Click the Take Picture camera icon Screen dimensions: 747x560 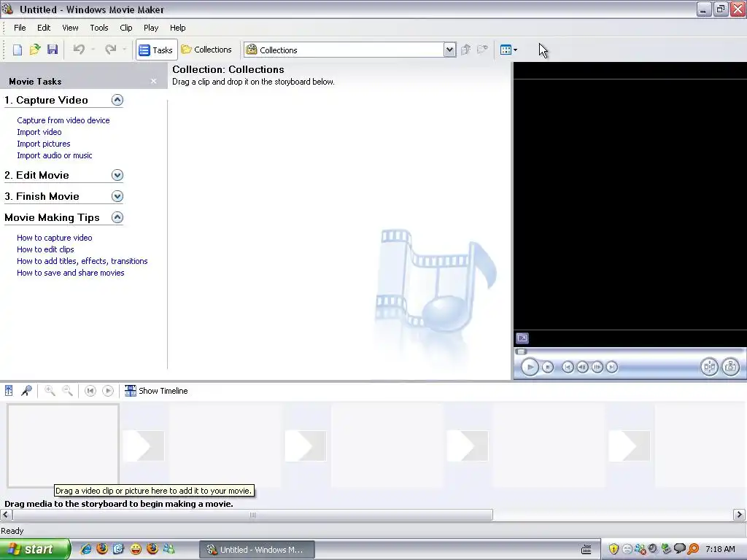coord(730,367)
